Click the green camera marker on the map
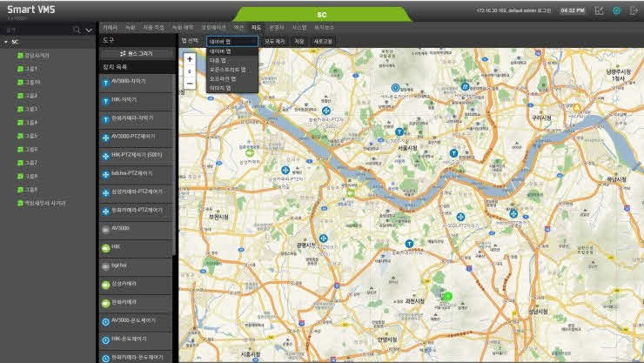This screenshot has height=363, width=644. (447, 296)
